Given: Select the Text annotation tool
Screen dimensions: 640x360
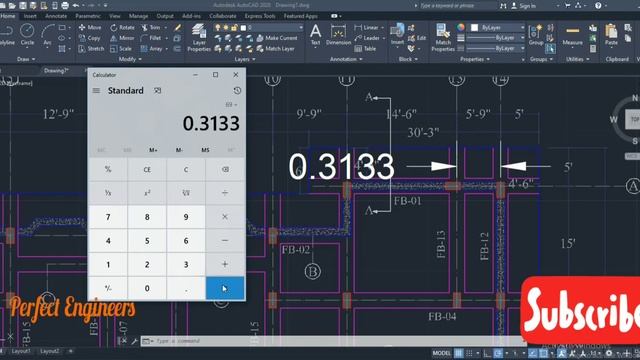Looking at the screenshot, I should click(x=316, y=35).
